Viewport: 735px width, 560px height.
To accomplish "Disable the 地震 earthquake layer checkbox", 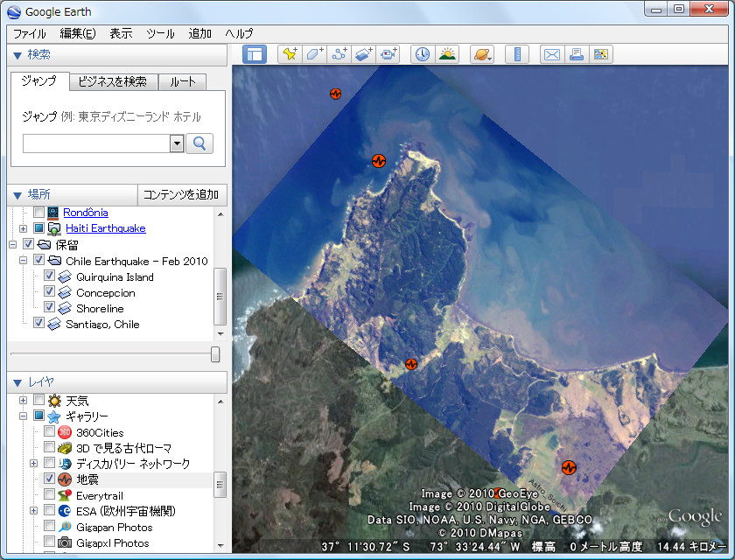I will [49, 478].
